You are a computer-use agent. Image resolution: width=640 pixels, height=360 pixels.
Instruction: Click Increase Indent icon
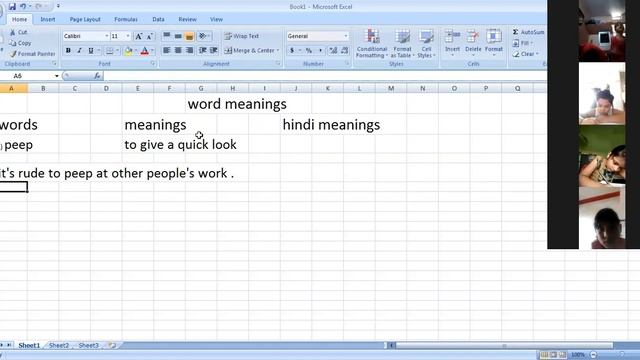click(x=213, y=50)
